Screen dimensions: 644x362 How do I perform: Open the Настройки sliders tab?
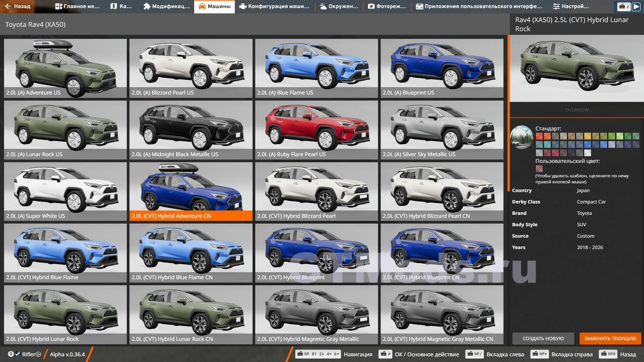click(571, 7)
